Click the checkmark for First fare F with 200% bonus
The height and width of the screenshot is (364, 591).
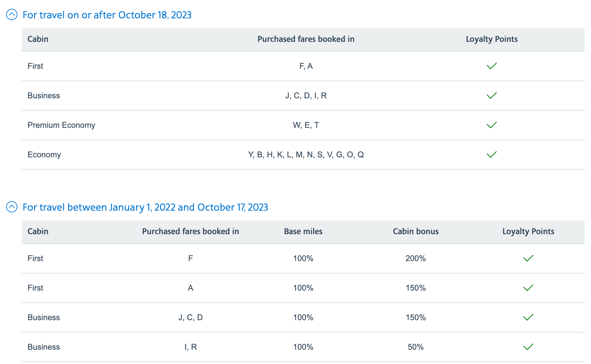coord(528,259)
